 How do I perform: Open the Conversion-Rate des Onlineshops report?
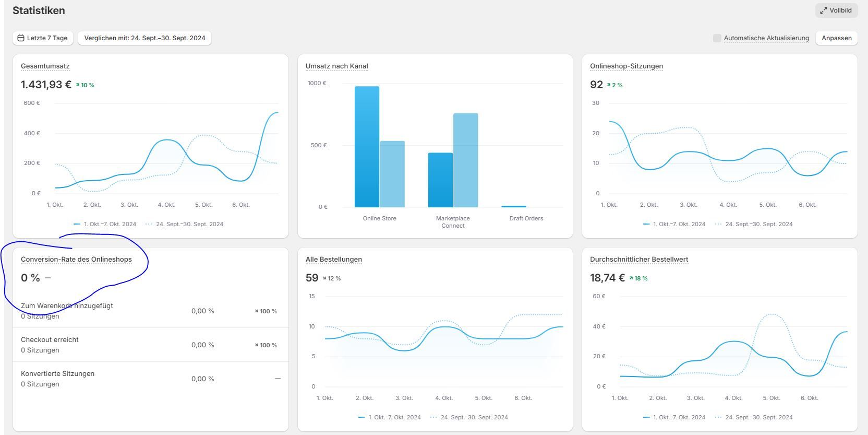point(76,260)
